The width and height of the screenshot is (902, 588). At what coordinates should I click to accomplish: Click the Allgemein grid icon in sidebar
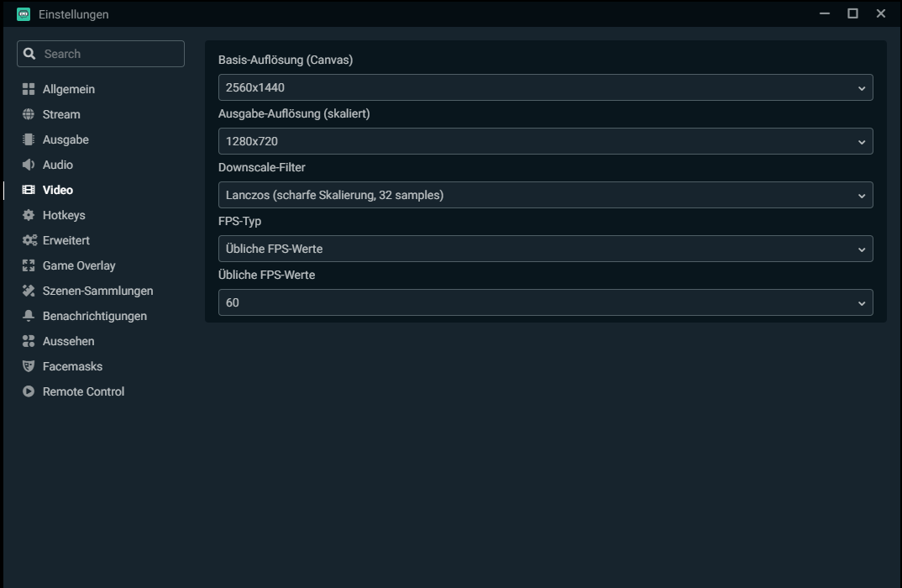pos(29,89)
